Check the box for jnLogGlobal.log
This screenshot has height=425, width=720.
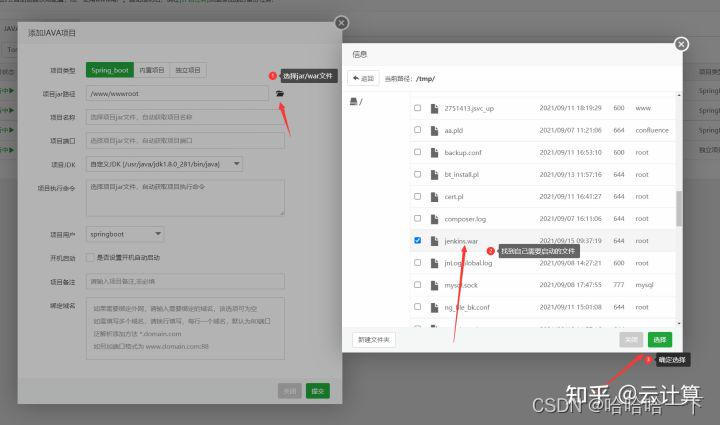pos(417,263)
